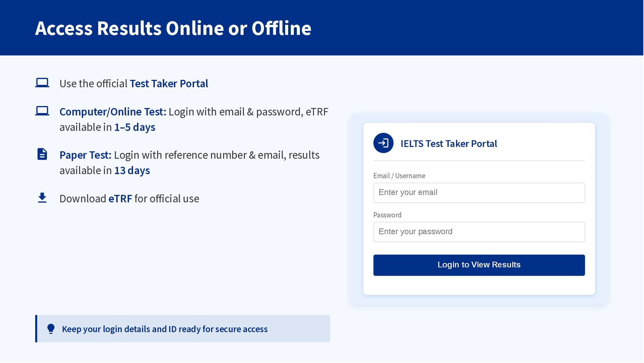Select the document icon beside Paper Test
This screenshot has width=644, height=363.
(42, 154)
